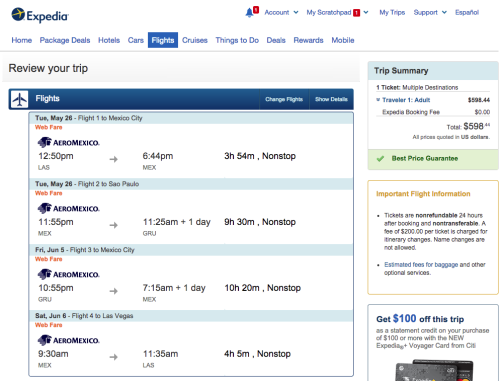
Task: Select the Flights tab
Action: pyautogui.click(x=163, y=40)
